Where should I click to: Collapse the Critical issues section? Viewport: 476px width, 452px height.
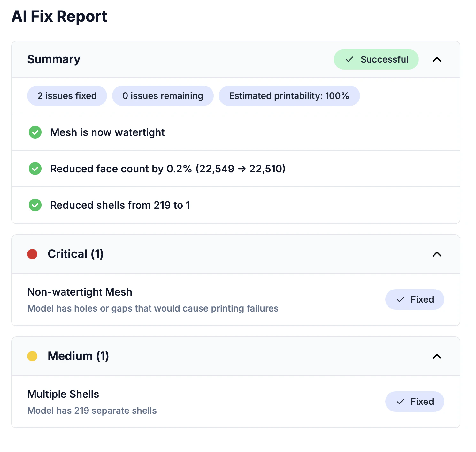[x=437, y=254]
